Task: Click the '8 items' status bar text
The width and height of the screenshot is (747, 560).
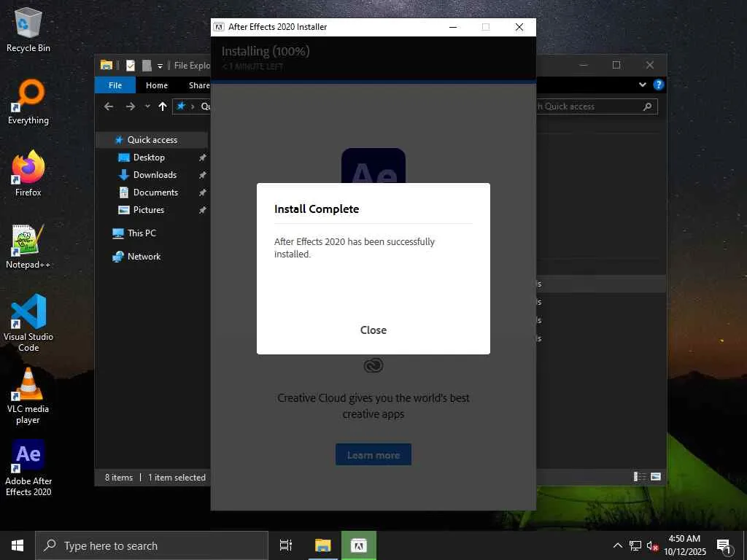Action: point(119,477)
